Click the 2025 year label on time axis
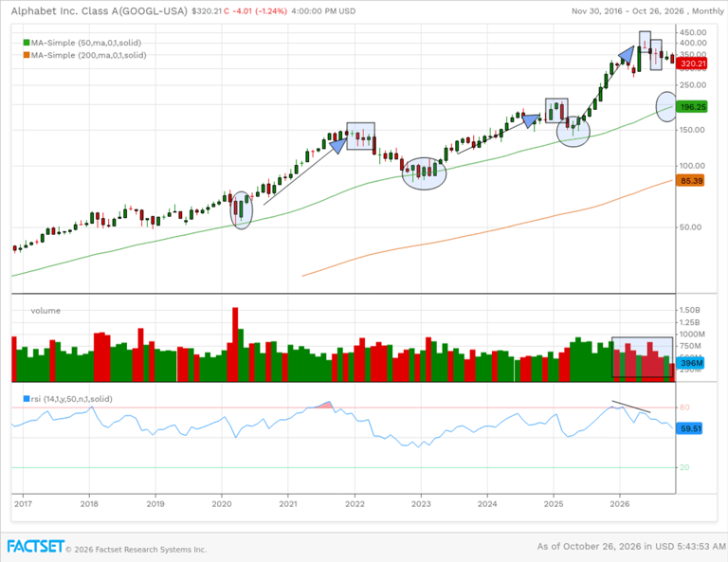Image resolution: width=728 pixels, height=562 pixels. tap(554, 504)
